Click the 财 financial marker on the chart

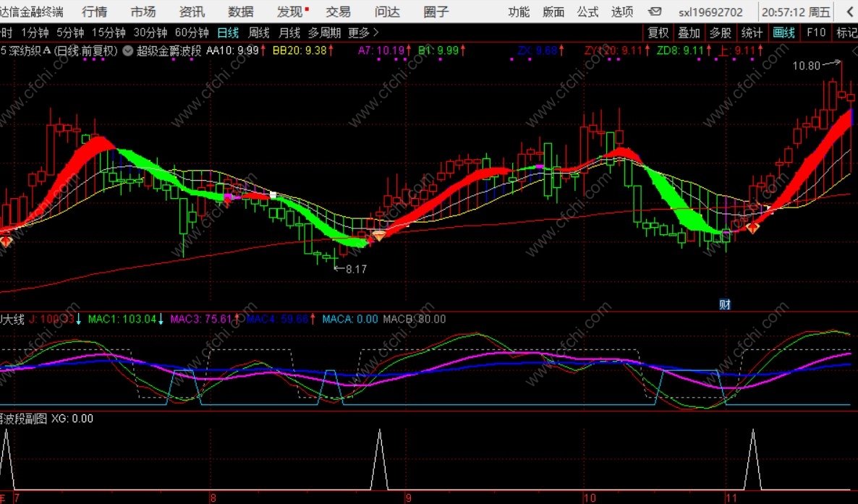click(724, 304)
